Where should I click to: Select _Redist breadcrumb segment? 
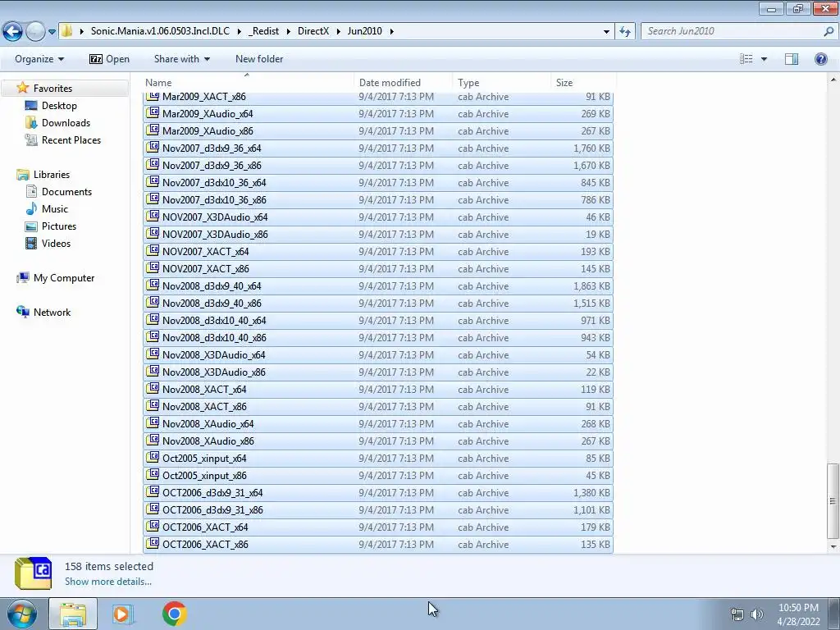click(263, 31)
